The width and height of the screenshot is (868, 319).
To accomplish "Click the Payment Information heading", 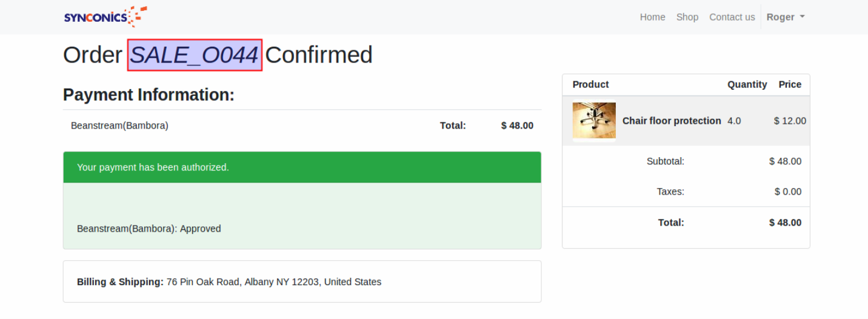I will [149, 95].
